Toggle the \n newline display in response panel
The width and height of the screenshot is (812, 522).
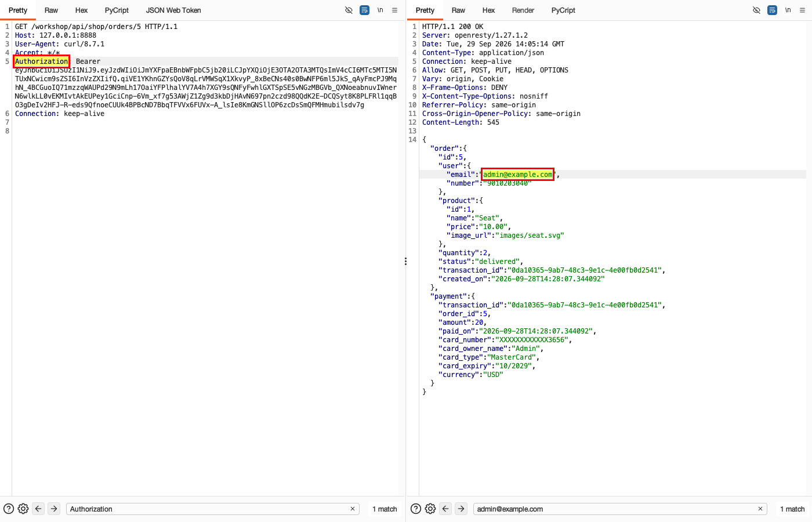[x=788, y=10]
